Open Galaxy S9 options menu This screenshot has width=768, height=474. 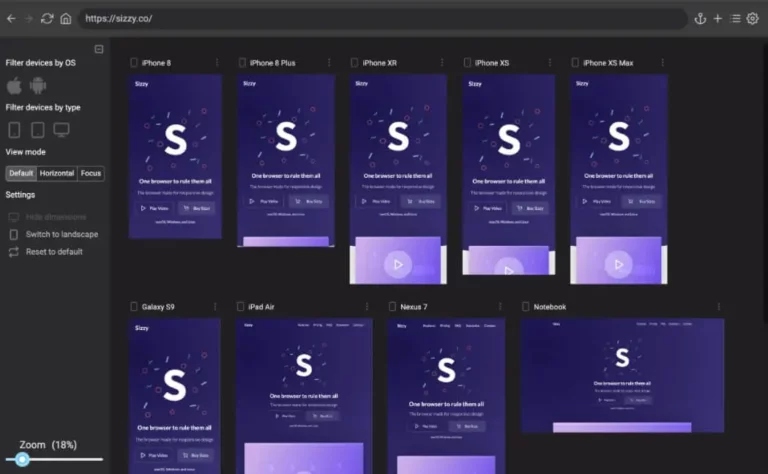click(215, 307)
